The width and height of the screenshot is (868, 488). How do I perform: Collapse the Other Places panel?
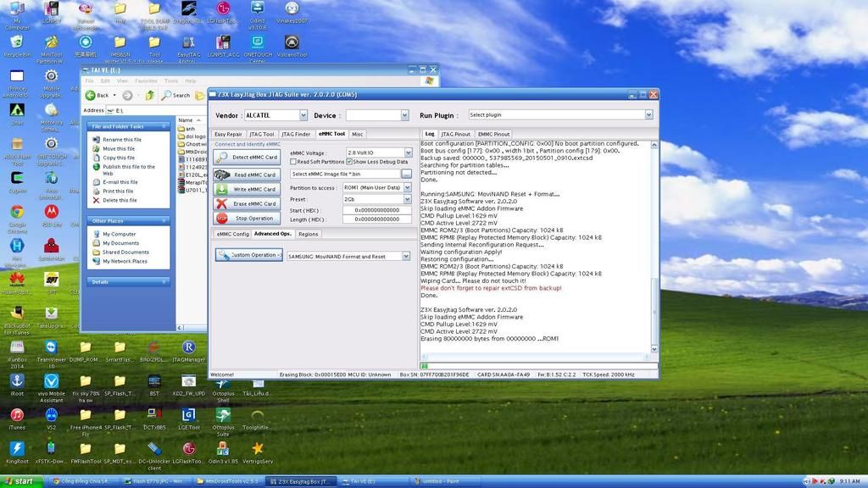pyautogui.click(x=164, y=221)
